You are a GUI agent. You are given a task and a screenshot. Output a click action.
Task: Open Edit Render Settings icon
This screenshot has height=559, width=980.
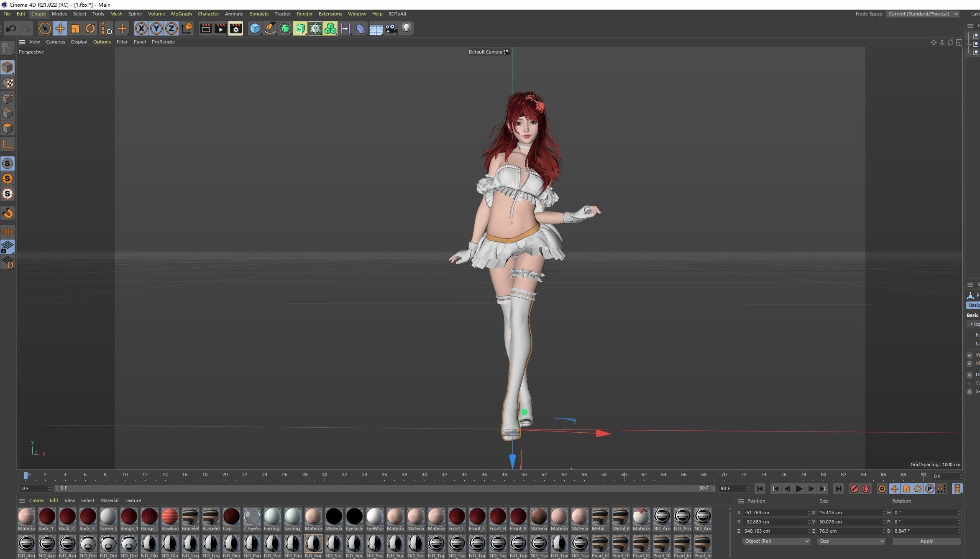pos(236,28)
